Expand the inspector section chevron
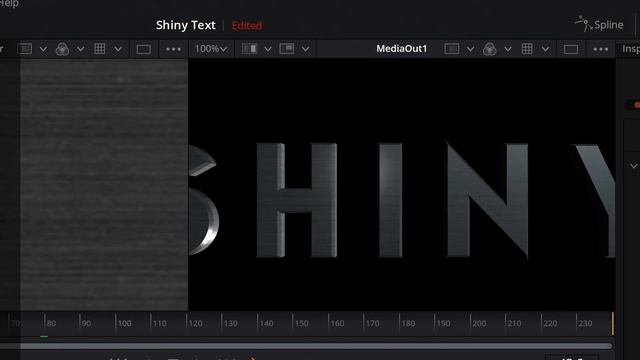The image size is (640, 360). (633, 166)
